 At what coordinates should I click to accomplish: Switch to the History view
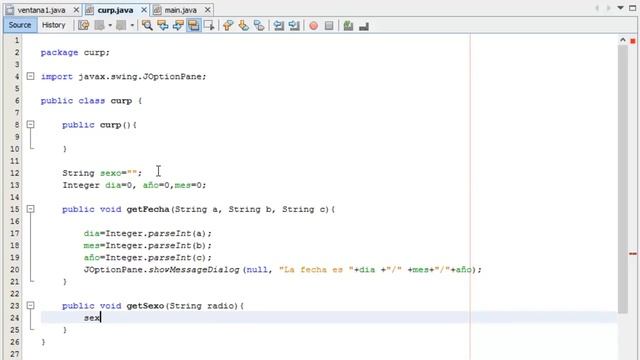point(53,25)
